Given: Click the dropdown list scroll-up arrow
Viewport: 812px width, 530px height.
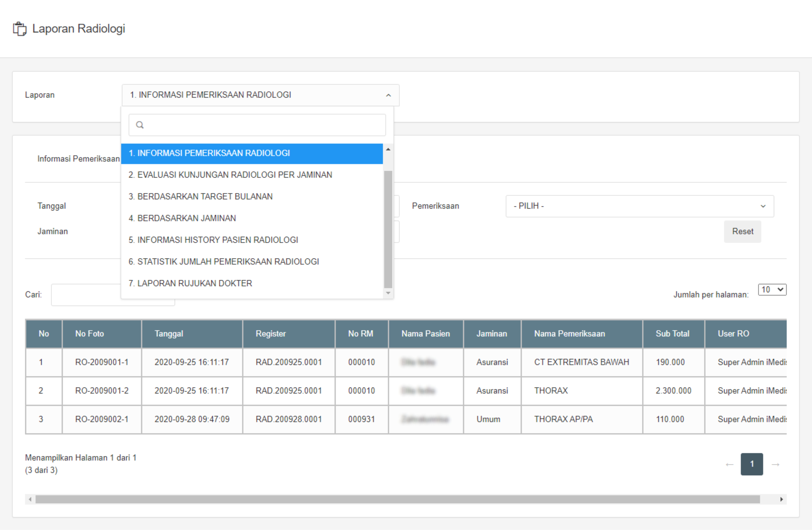Looking at the screenshot, I should pos(388,149).
